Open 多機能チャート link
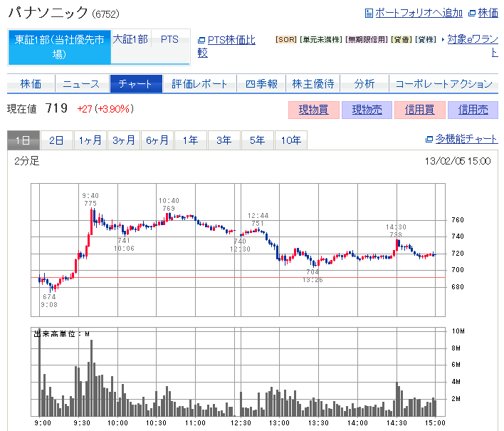The width and height of the screenshot is (504, 431). (467, 139)
